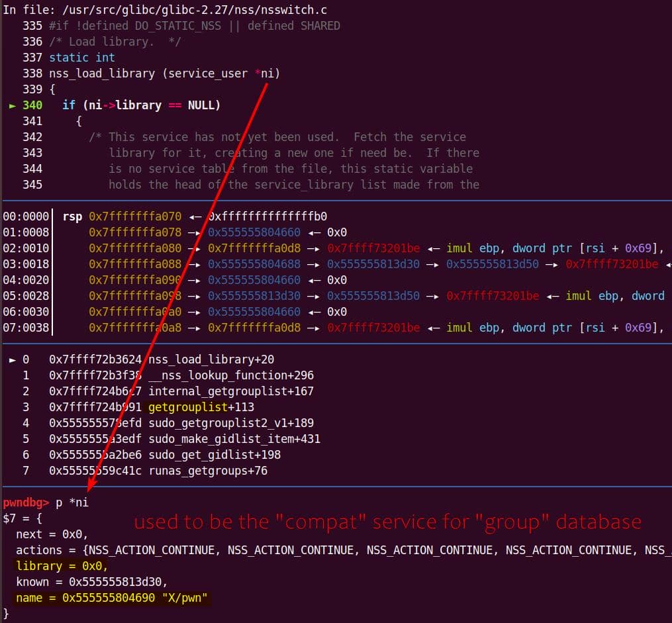Click the "p *ni" command text
This screenshot has height=623, width=672.
tap(72, 502)
